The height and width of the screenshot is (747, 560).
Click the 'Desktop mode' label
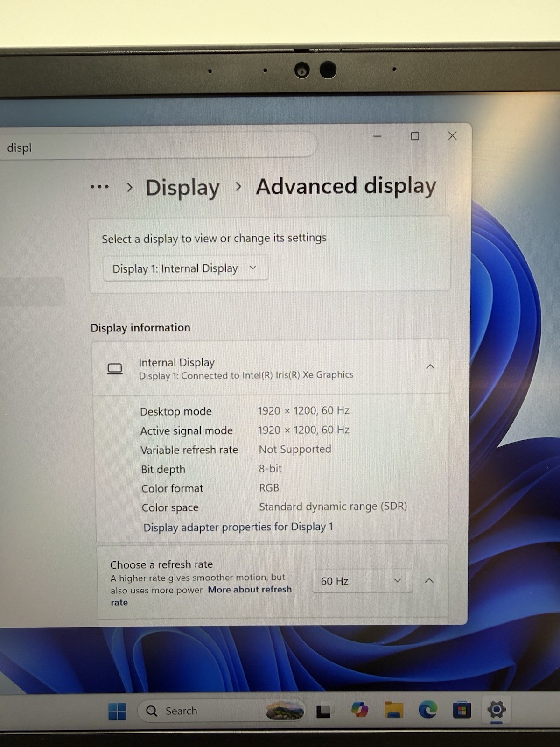[176, 411]
